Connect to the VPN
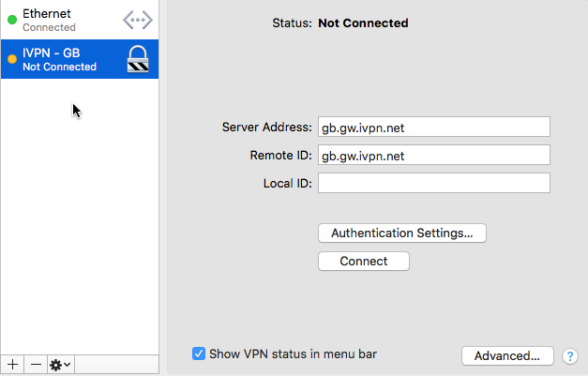 pos(364,261)
